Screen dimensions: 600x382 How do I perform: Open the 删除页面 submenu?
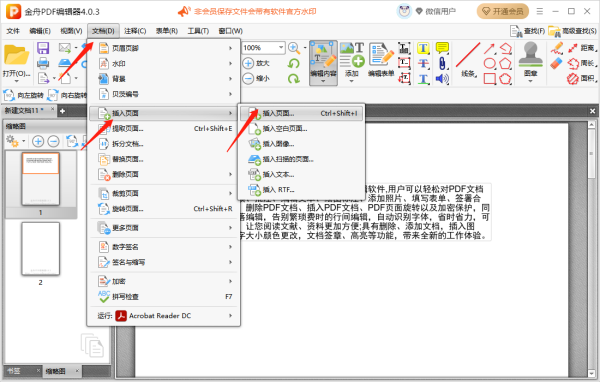(x=165, y=175)
